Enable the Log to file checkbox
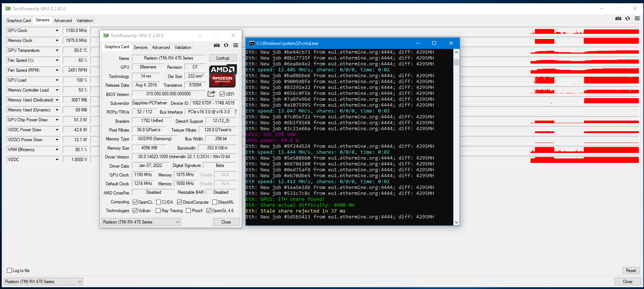 tap(10, 271)
